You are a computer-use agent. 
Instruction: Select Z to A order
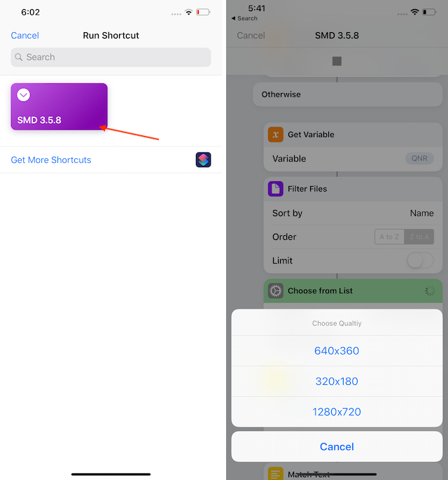(419, 237)
